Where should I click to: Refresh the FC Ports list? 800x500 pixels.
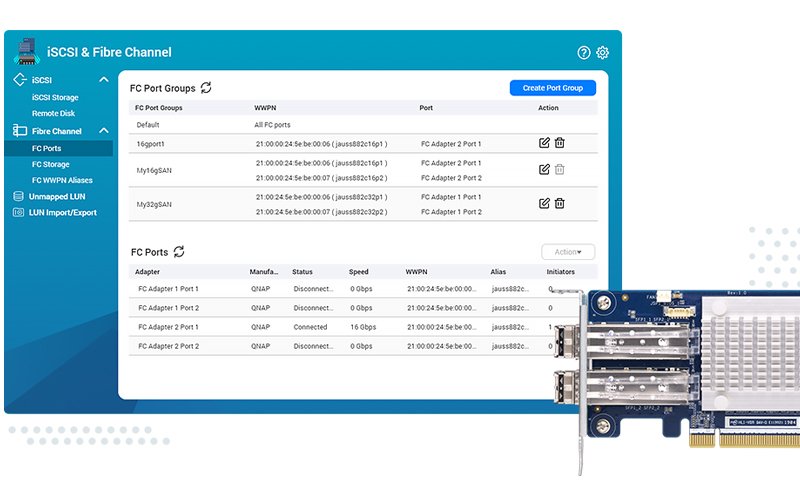tap(179, 252)
